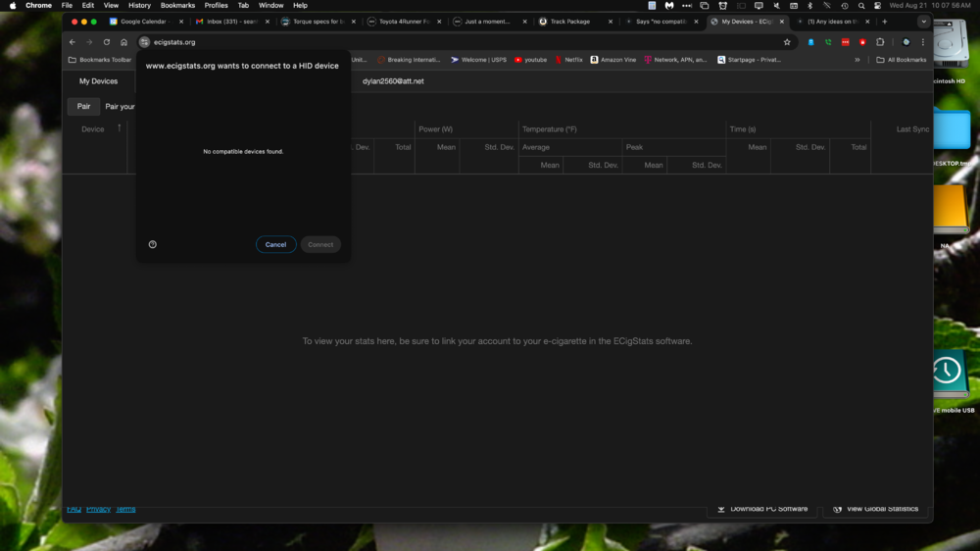Open Spotlight search in menu bar

point(861,6)
